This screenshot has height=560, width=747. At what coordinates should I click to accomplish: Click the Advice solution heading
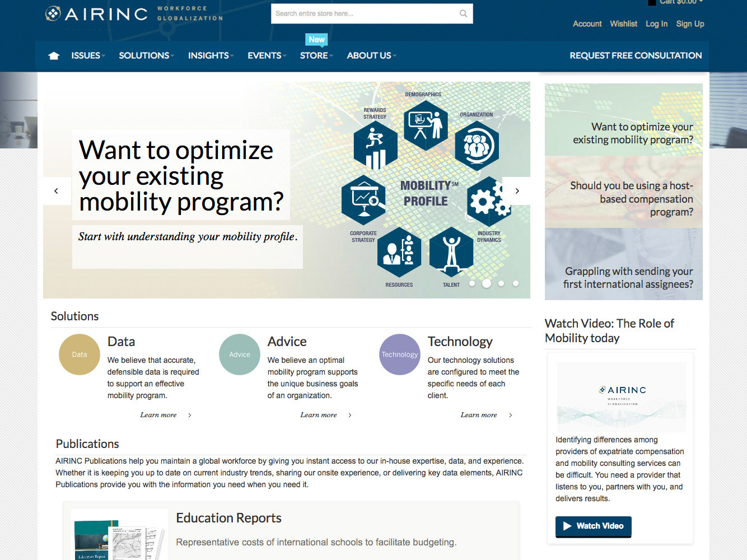pos(287,342)
